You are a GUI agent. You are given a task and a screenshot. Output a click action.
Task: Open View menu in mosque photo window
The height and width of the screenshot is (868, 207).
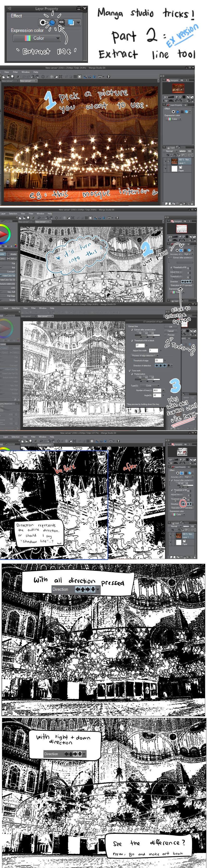pyautogui.click(x=6, y=72)
